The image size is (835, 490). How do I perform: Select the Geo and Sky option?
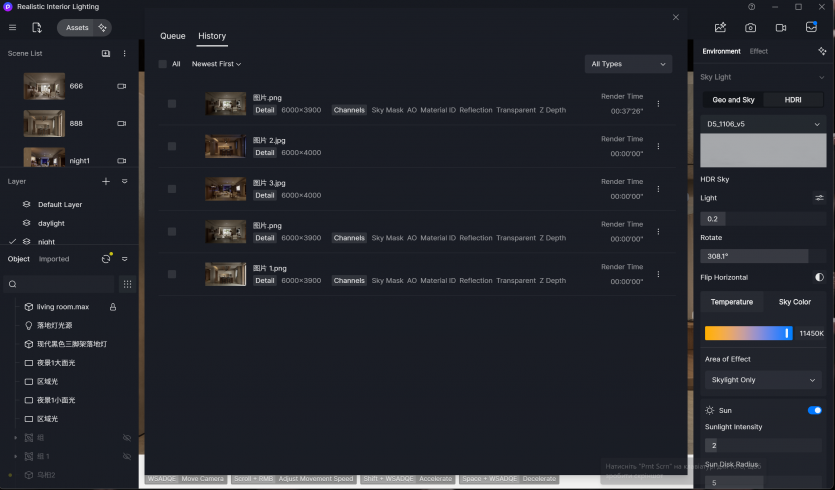[x=732, y=100]
